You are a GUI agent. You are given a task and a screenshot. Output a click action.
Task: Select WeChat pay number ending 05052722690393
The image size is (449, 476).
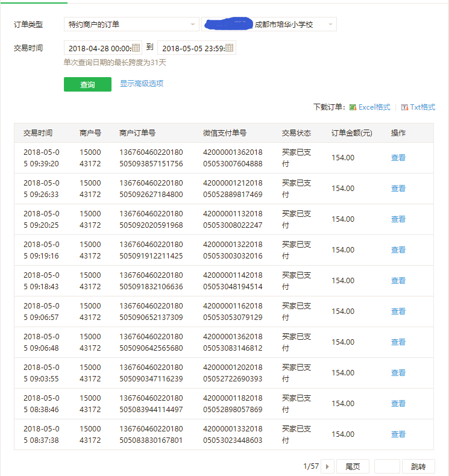pos(233,373)
